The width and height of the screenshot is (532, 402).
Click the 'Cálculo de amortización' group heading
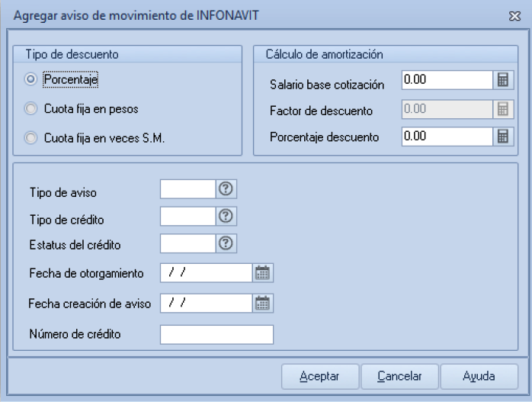pos(325,54)
